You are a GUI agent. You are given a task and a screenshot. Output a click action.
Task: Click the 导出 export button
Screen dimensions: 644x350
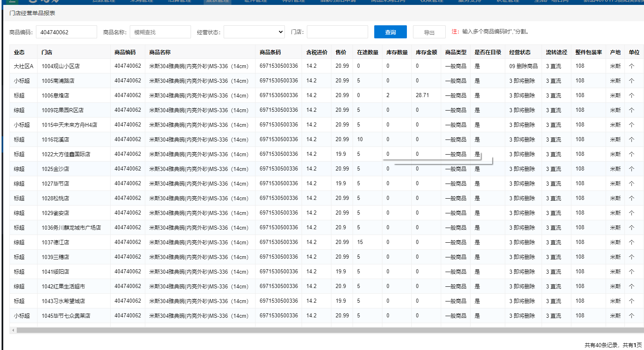[429, 32]
